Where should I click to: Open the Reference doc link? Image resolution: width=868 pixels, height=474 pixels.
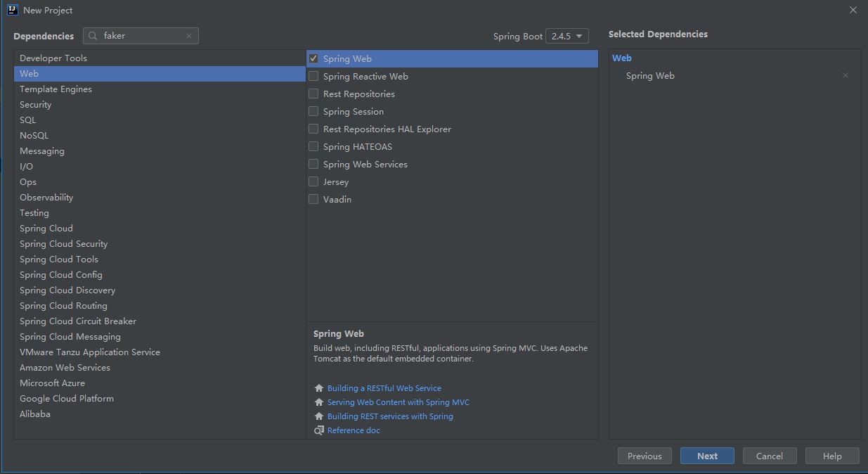click(x=354, y=430)
